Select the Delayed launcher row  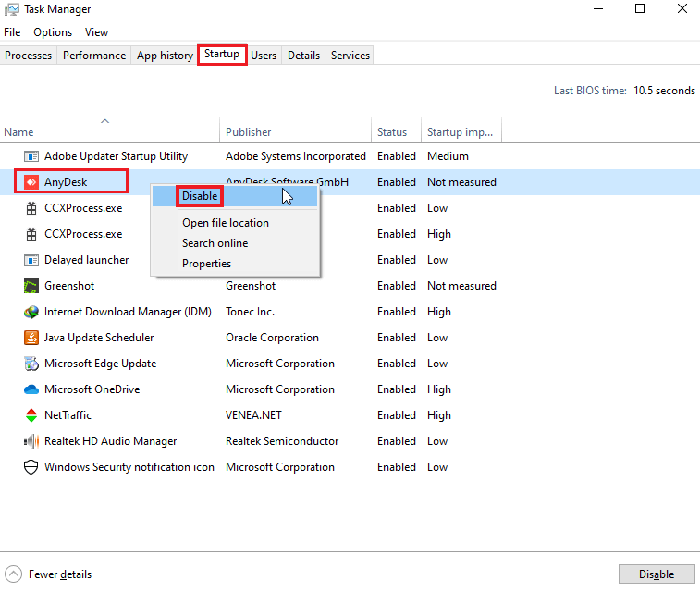(87, 260)
